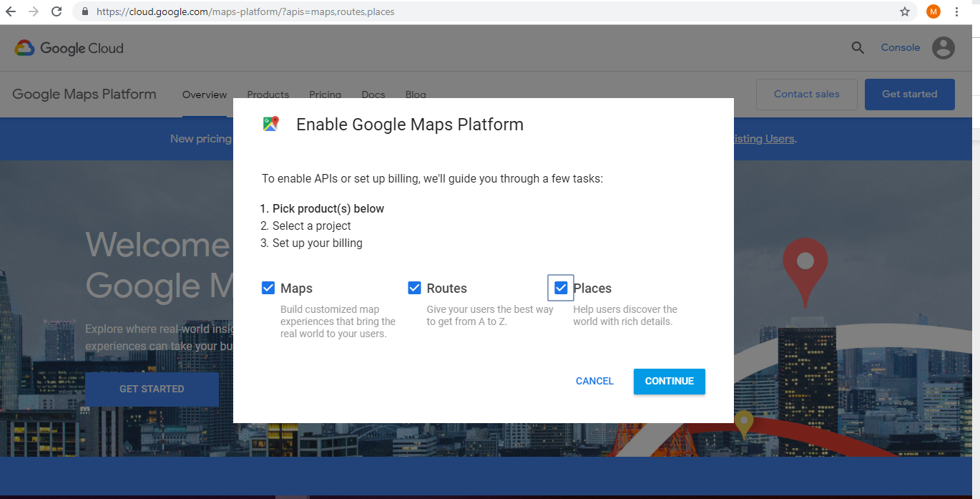The width and height of the screenshot is (980, 499).
Task: Open the Chrome three-dot menu
Action: click(957, 12)
